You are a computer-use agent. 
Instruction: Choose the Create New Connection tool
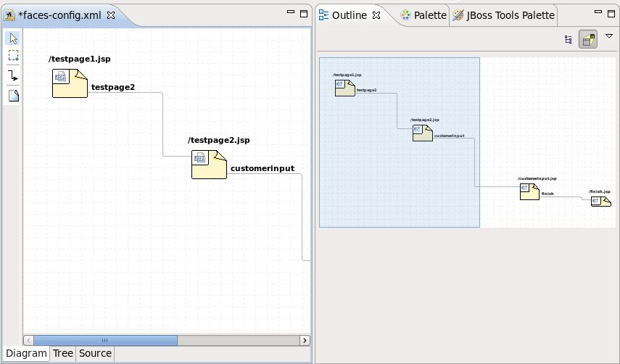(13, 75)
